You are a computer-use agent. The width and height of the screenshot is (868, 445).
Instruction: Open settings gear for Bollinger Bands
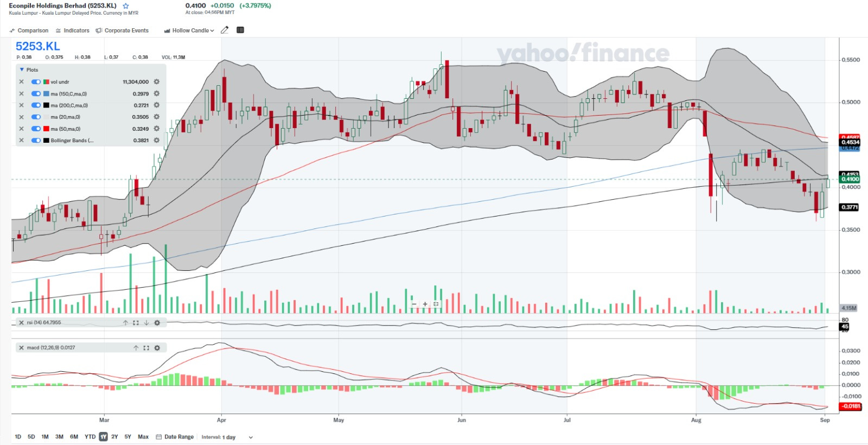point(157,141)
